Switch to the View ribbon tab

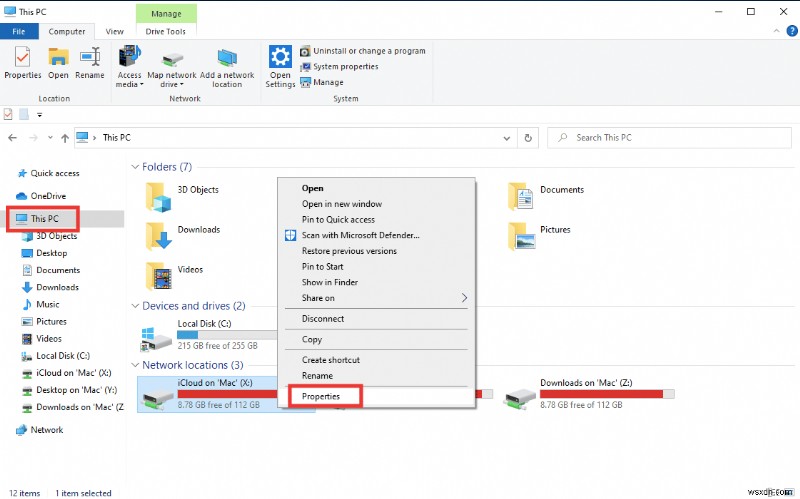(115, 32)
